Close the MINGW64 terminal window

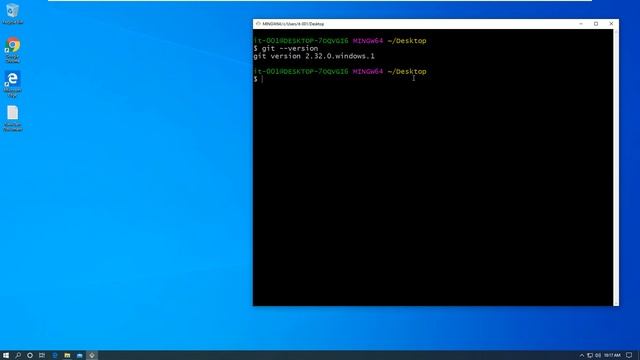click(611, 24)
